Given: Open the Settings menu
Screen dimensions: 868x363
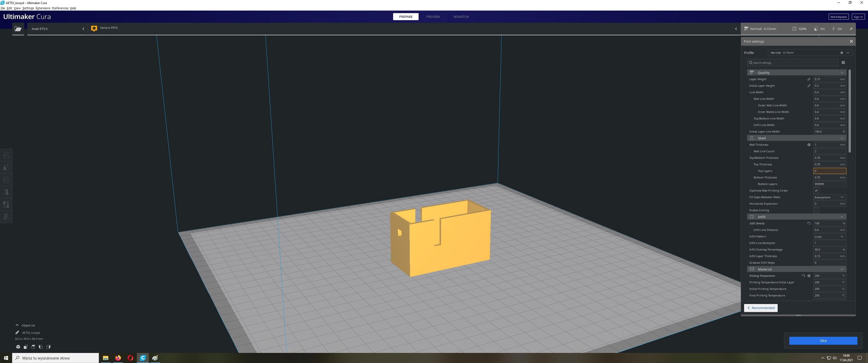Looking at the screenshot, I should (28, 8).
